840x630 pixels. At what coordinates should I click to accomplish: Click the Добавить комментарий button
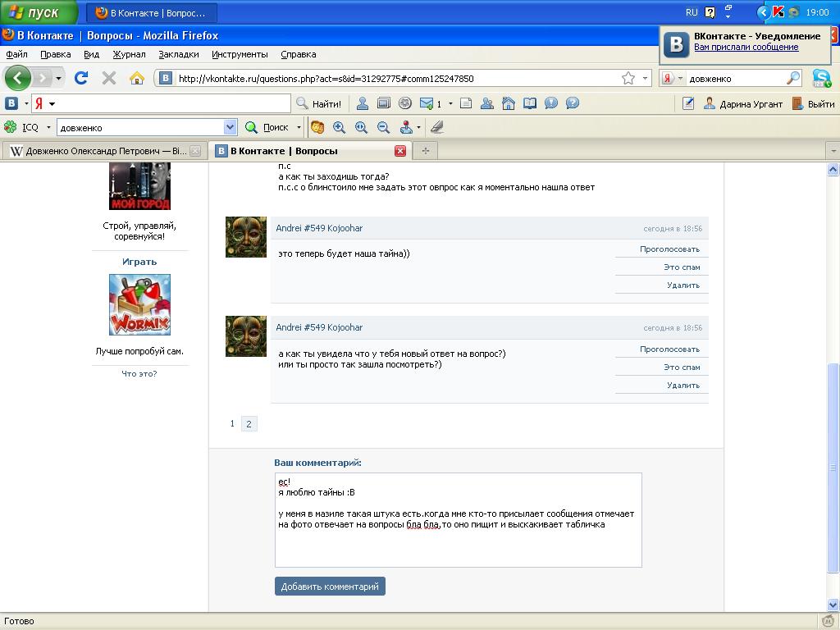[x=330, y=586]
